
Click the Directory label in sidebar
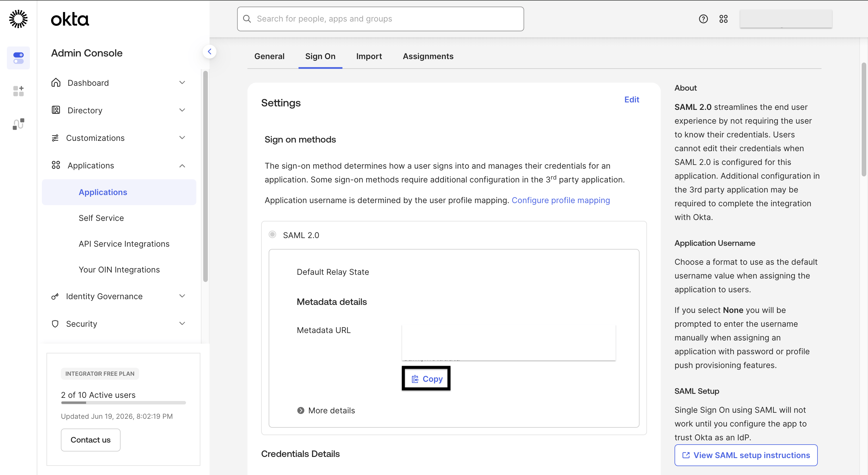(x=85, y=110)
